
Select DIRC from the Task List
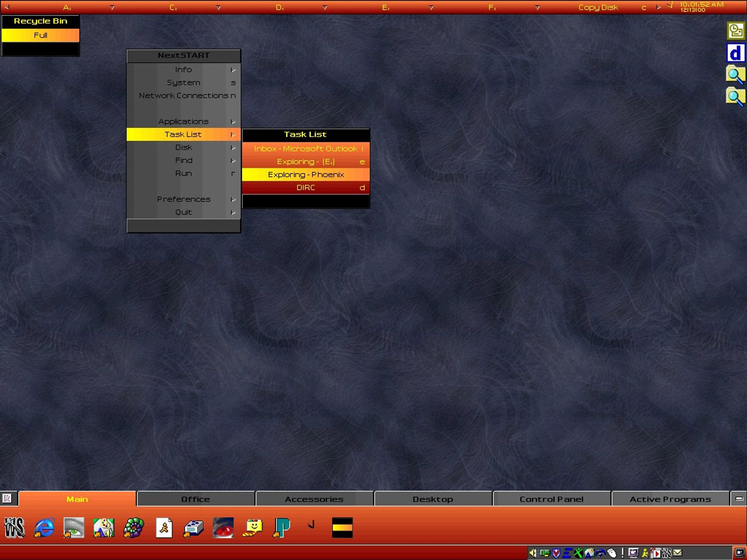tap(305, 187)
